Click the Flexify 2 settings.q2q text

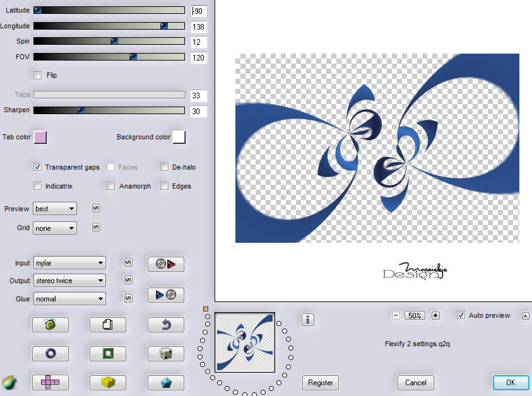tap(417, 344)
